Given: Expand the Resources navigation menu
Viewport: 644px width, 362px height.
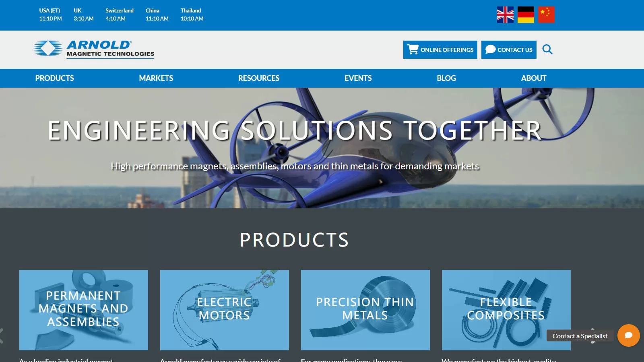Looking at the screenshot, I should point(259,78).
